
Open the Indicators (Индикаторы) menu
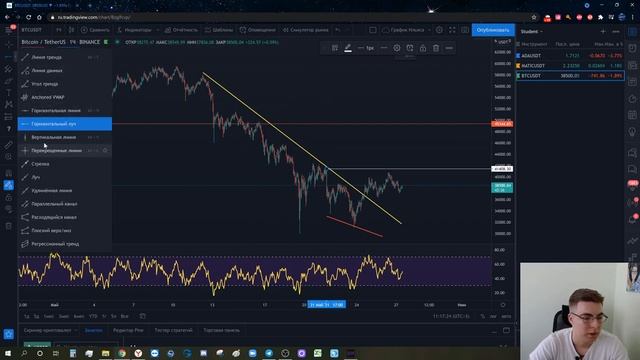[x=138, y=30]
